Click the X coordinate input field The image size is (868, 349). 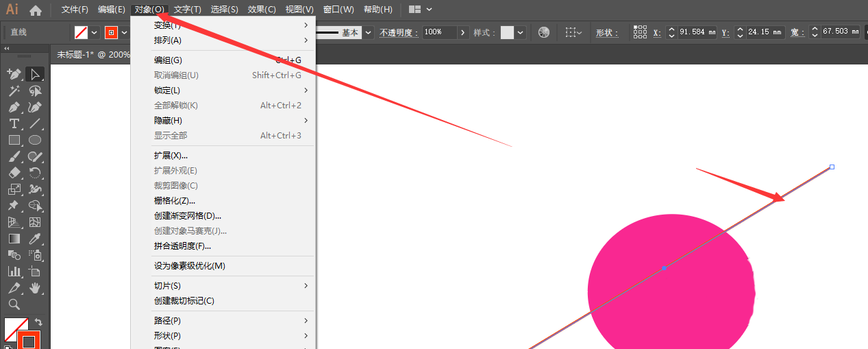coord(697,32)
